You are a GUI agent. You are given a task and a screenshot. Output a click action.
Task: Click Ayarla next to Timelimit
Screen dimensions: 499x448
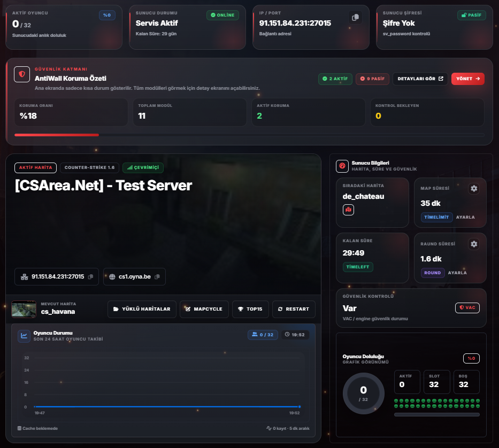465,217
